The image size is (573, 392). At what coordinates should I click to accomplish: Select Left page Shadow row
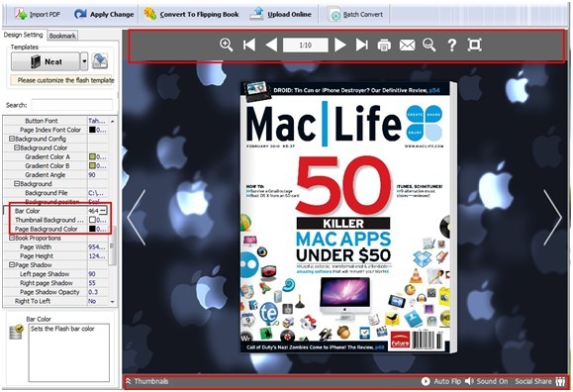[55, 274]
